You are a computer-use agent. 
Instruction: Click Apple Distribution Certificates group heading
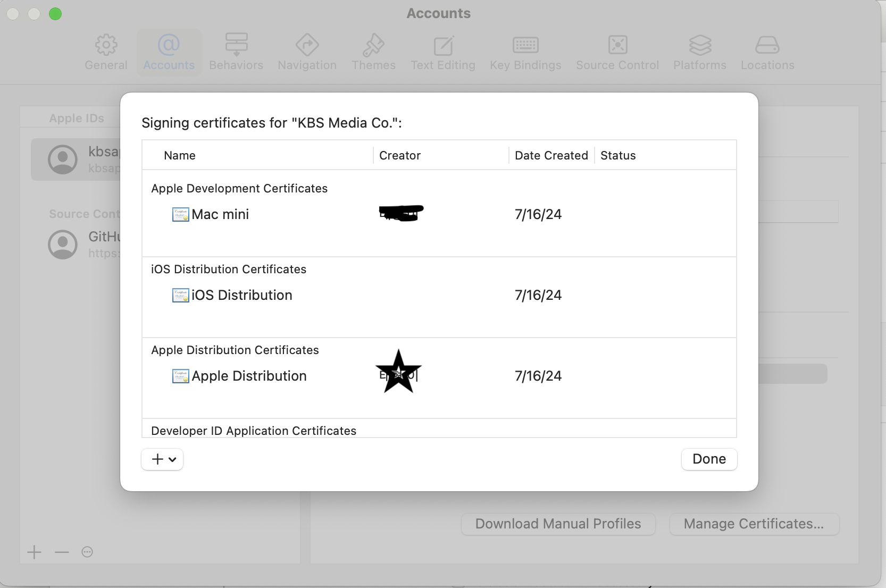pos(235,350)
